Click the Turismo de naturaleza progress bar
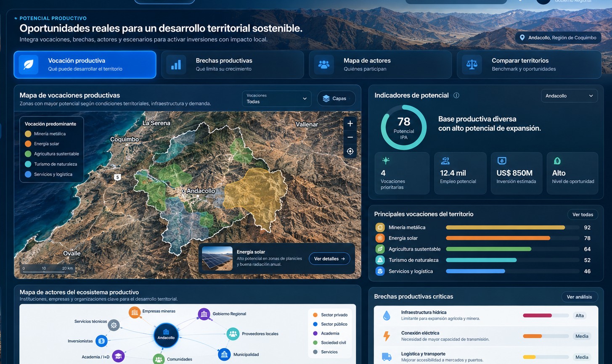Image resolution: width=612 pixels, height=364 pixels. click(x=512, y=260)
